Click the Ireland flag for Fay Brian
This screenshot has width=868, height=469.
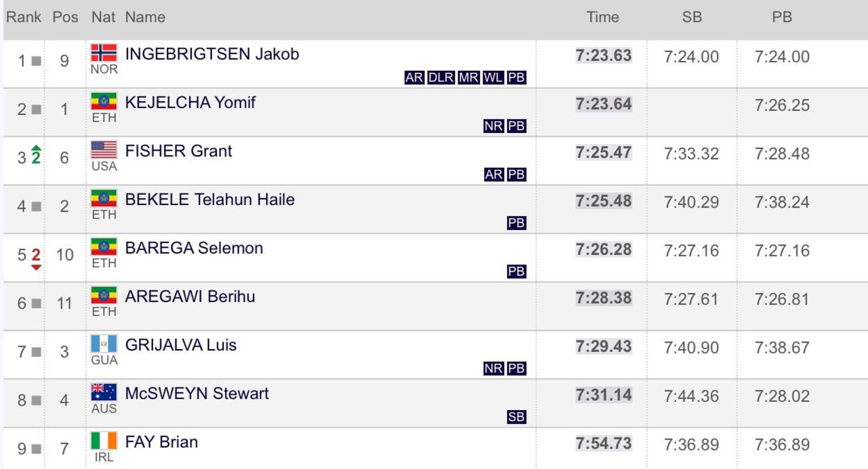(x=104, y=441)
